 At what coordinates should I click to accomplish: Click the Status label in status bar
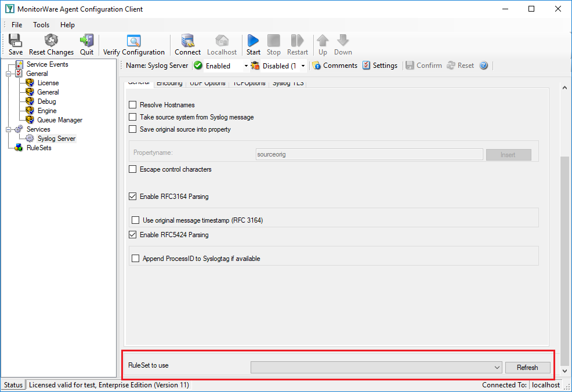(x=13, y=384)
